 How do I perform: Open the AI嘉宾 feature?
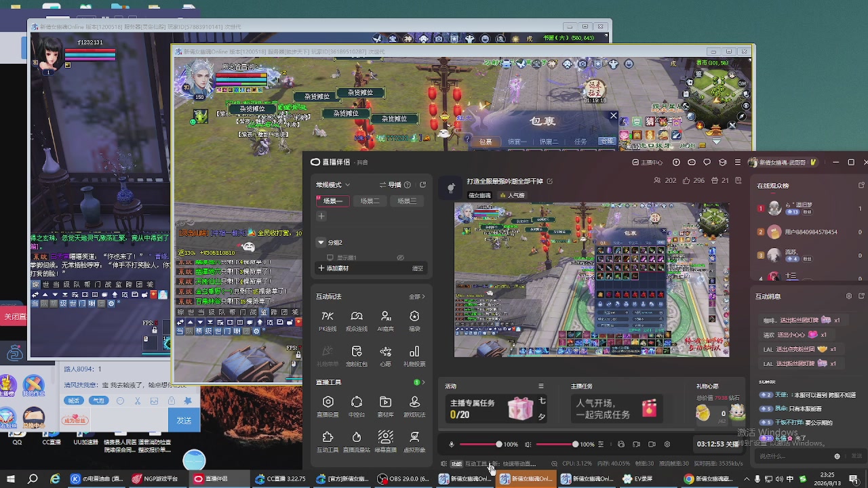(385, 321)
